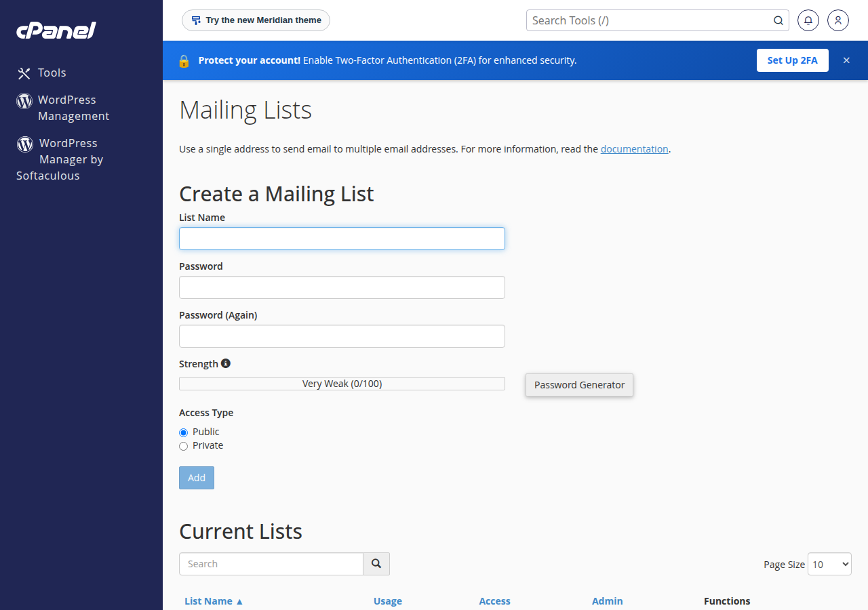Open WordPress Management in sidebar
Screen dimensions: 868x610
[x=73, y=108]
